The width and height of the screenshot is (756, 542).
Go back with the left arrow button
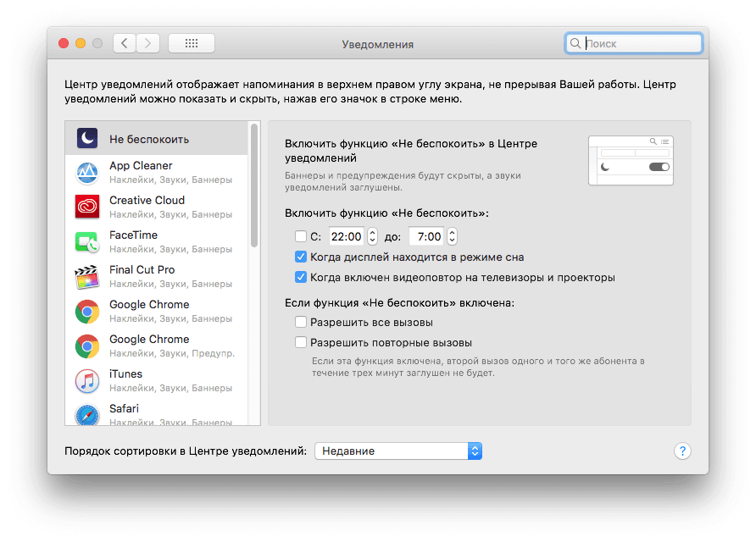tap(125, 43)
